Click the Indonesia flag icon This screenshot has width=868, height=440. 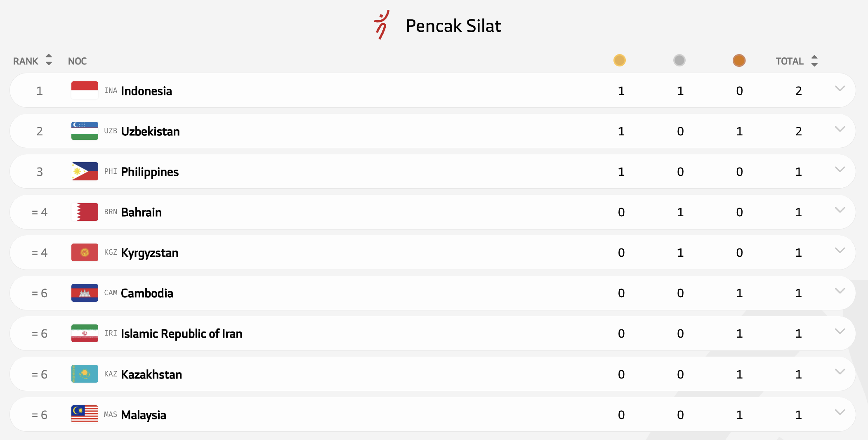85,90
